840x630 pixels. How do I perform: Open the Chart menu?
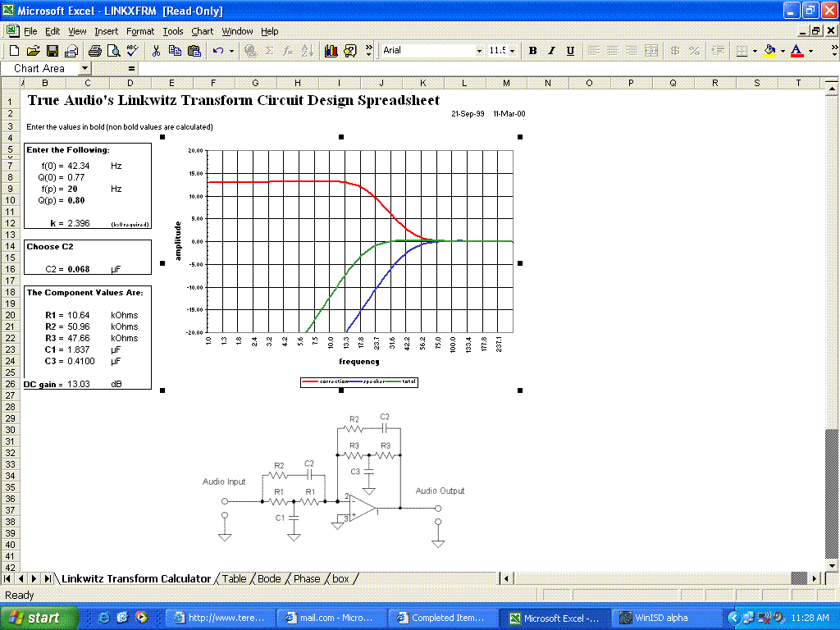pyautogui.click(x=202, y=31)
